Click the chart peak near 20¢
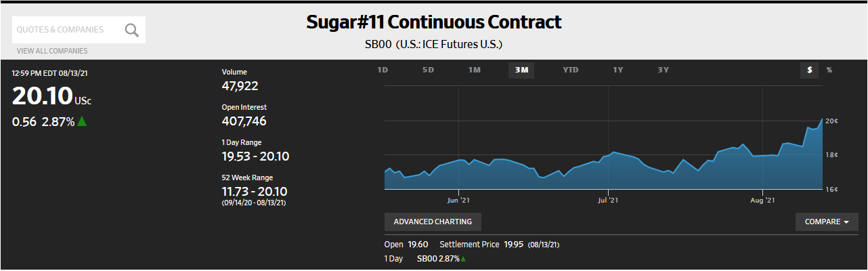This screenshot has width=868, height=271. click(823, 119)
